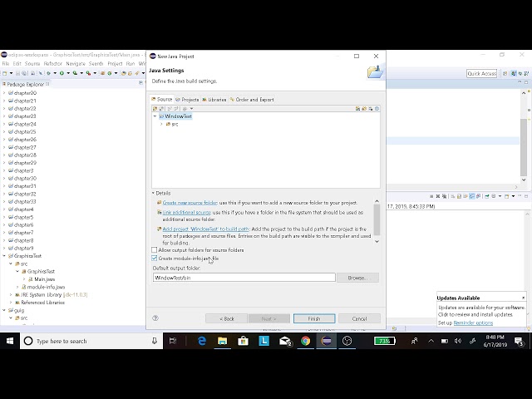This screenshot has width=532, height=399.
Task: Switch to the Libraries tab
Action: 214,100
